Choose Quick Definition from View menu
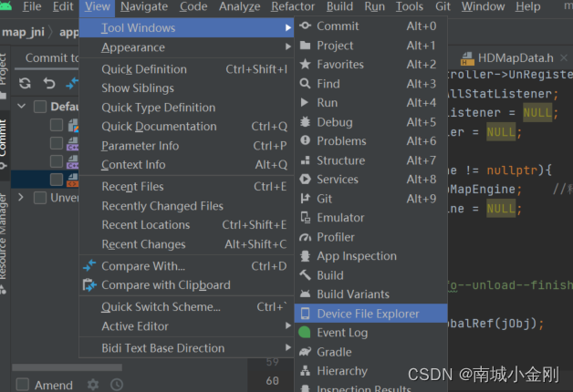 pos(186,69)
